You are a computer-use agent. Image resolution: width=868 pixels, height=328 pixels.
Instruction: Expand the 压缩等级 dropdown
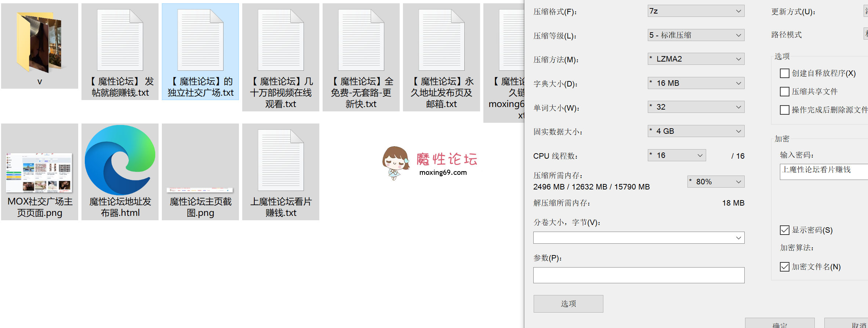(x=696, y=35)
